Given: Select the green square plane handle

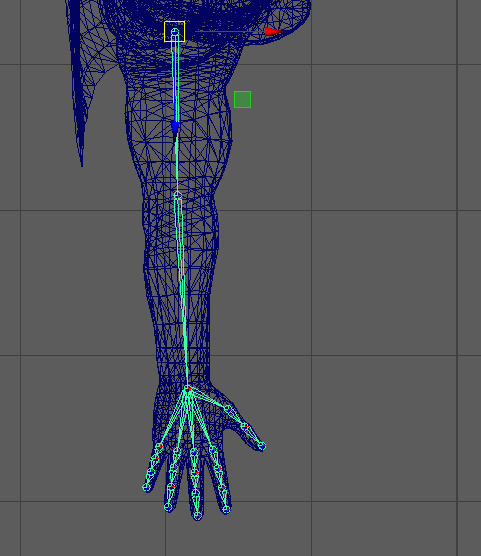Looking at the screenshot, I should pos(243,100).
